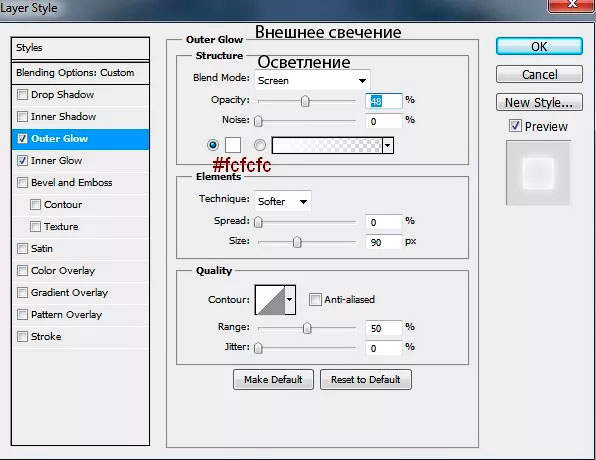This screenshot has height=460, width=596.
Task: Click the Noise percent input field
Action: click(384, 121)
